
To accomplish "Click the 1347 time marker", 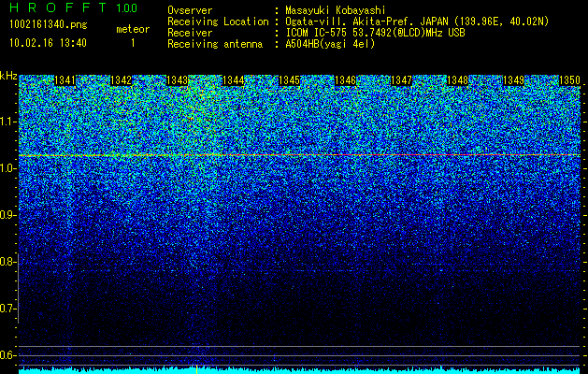I will [401, 80].
